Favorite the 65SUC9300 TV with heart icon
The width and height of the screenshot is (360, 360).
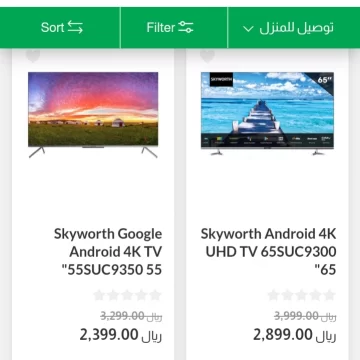point(207,55)
